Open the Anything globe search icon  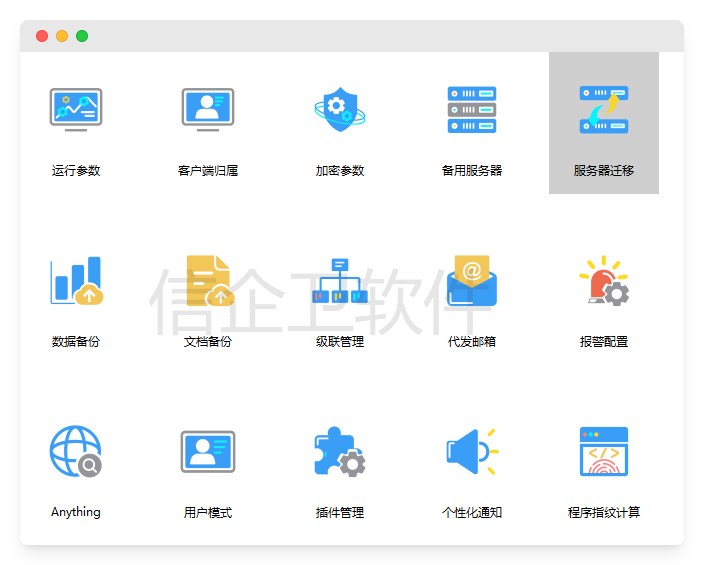[x=76, y=452]
